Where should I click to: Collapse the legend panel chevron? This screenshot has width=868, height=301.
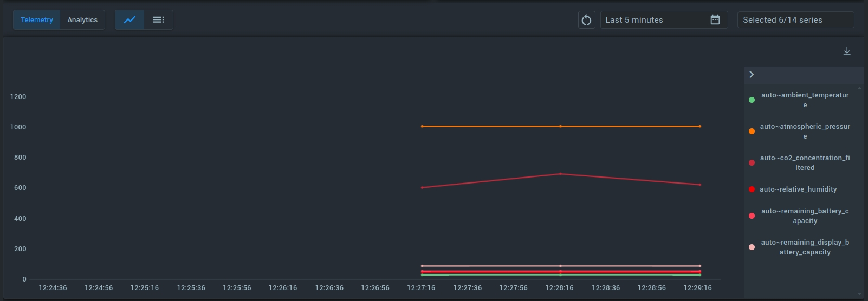pyautogui.click(x=752, y=75)
